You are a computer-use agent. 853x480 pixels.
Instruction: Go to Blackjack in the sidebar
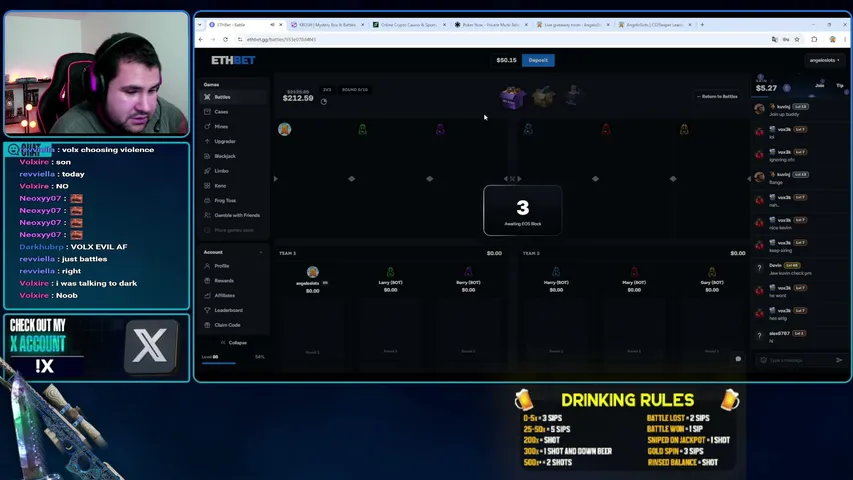pos(233,156)
